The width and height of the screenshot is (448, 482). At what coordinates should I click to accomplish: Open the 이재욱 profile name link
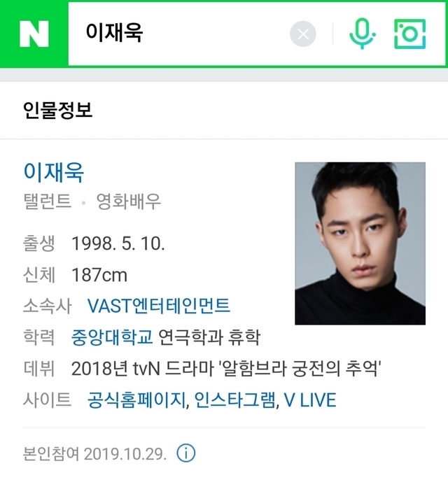click(53, 172)
